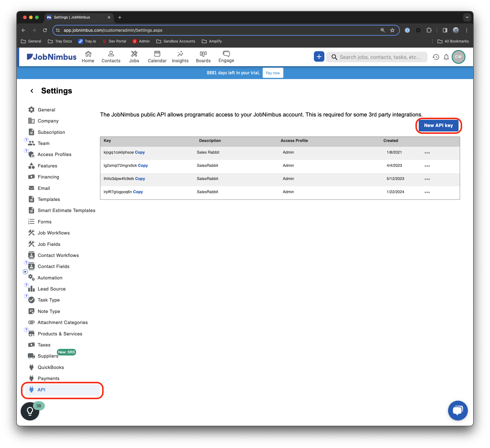Open the Automation settings section

pos(50,278)
